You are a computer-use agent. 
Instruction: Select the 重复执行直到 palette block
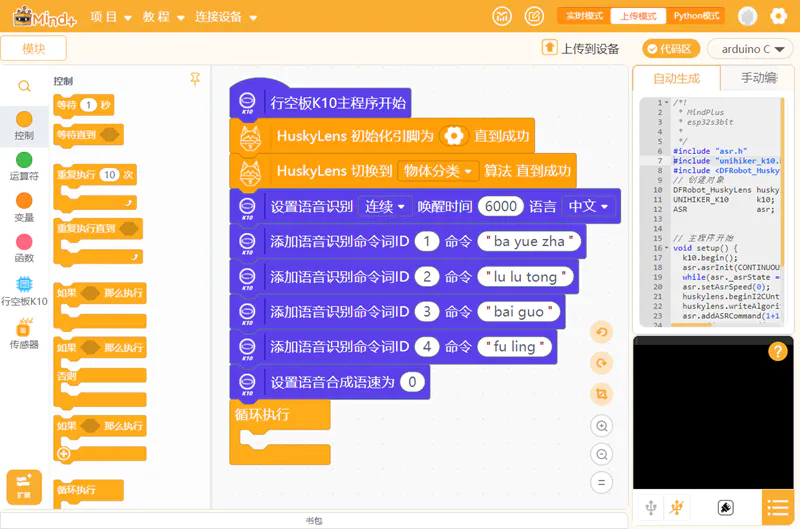[x=98, y=242]
